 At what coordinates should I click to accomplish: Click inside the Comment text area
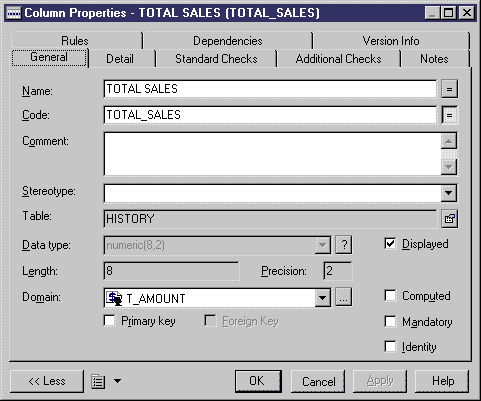[272, 154]
